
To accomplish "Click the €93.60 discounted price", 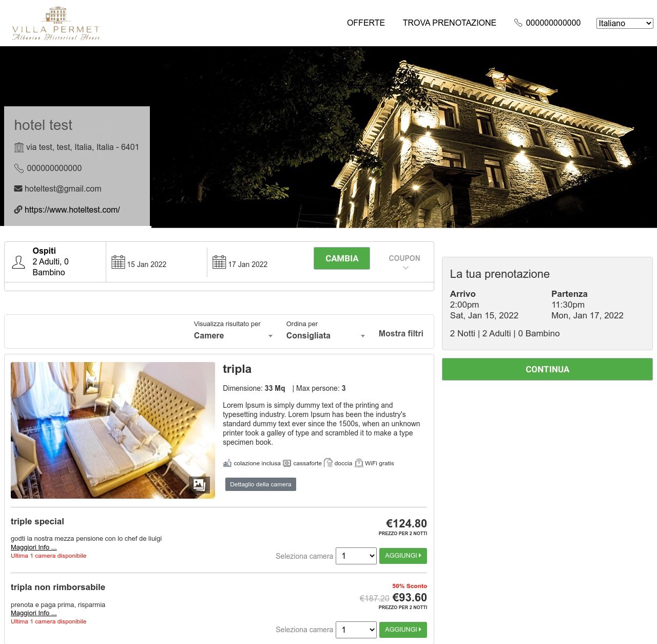I will (x=410, y=597).
